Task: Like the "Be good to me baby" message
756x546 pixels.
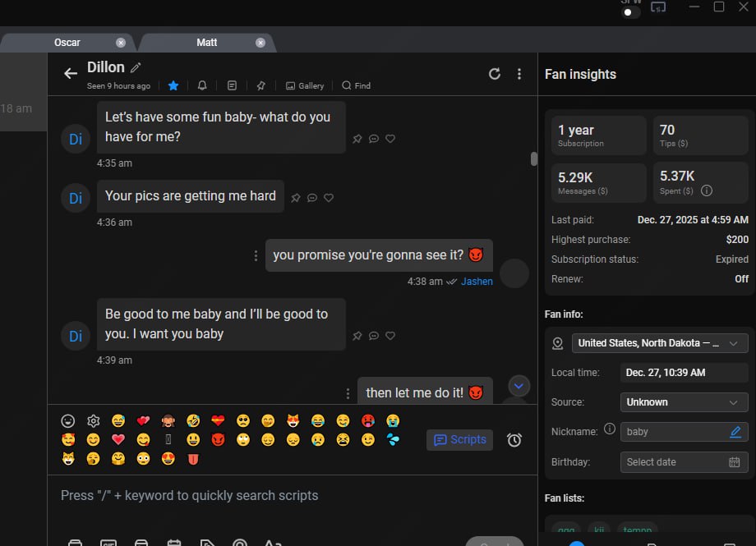Action: 390,336
